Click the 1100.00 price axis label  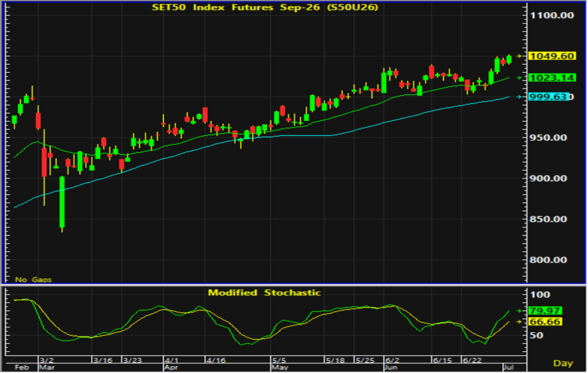point(552,16)
